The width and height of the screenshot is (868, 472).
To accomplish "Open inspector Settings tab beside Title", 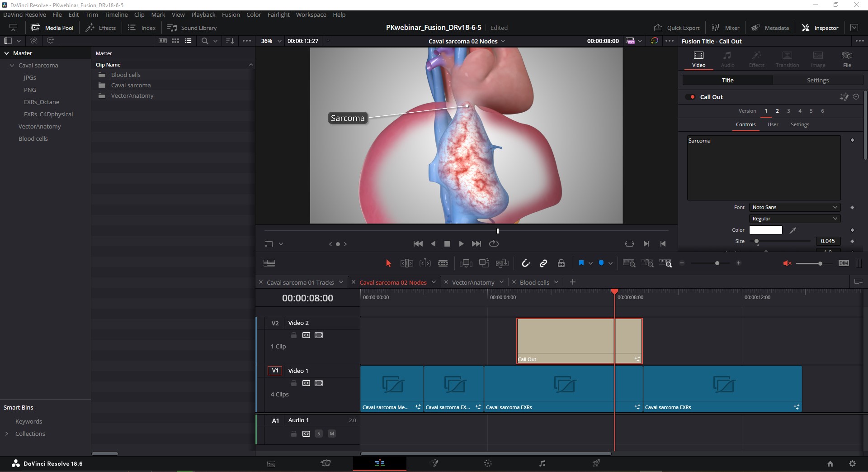I will [x=818, y=80].
